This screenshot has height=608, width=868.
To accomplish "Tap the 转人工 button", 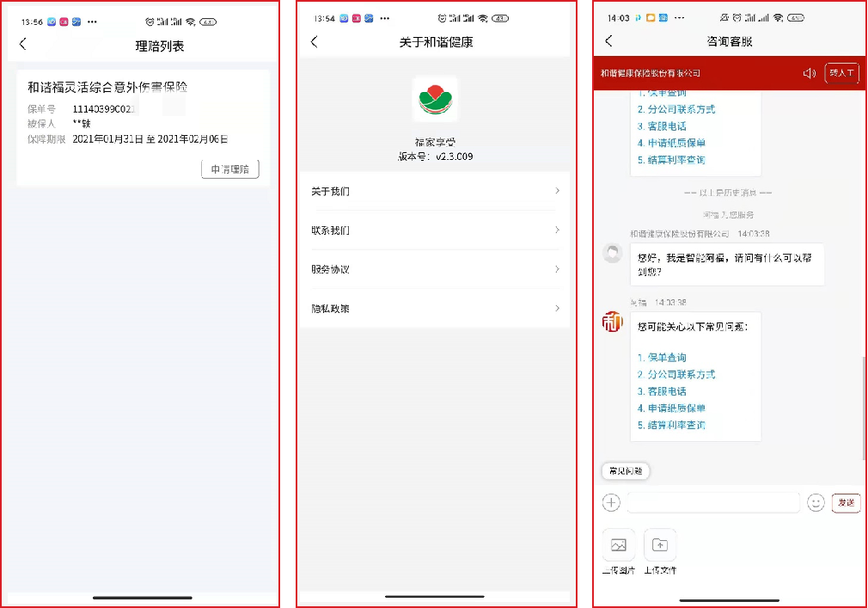I will pyautogui.click(x=841, y=73).
